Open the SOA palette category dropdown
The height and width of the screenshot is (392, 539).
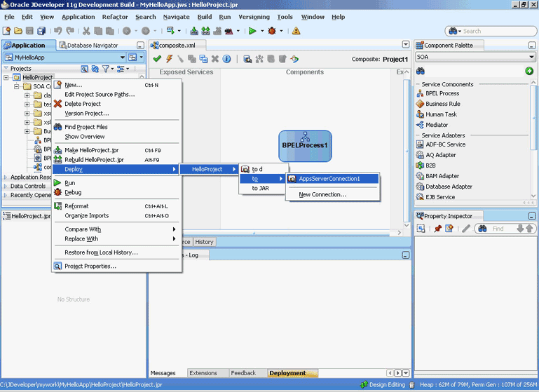530,57
